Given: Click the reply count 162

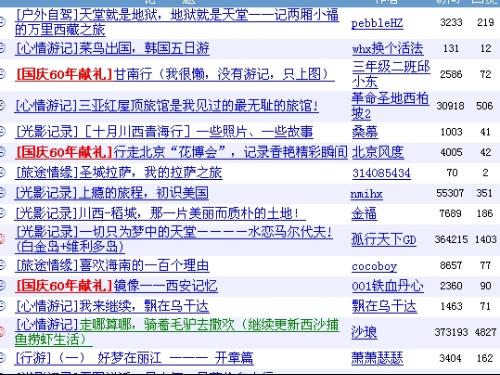Looking at the screenshot, I should point(485,358).
